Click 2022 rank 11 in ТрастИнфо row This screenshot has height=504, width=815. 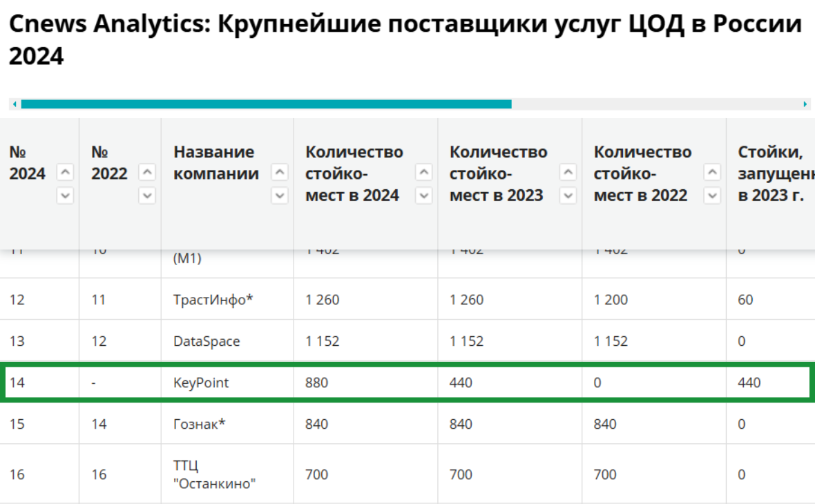tap(99, 300)
